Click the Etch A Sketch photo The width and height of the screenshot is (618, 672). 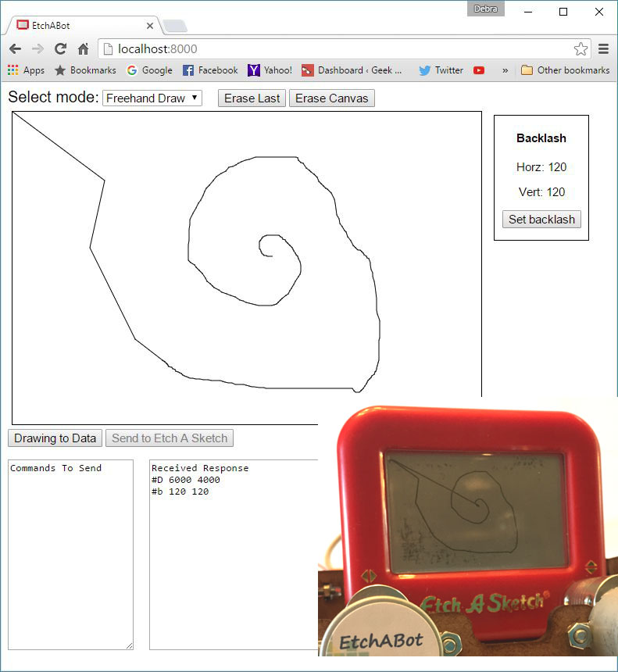tap(467, 527)
